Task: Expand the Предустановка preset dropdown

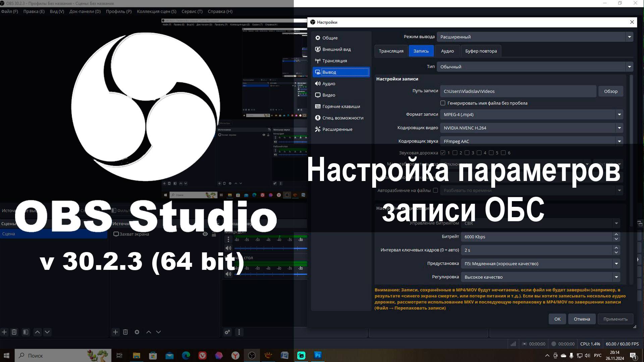Action: [616, 264]
